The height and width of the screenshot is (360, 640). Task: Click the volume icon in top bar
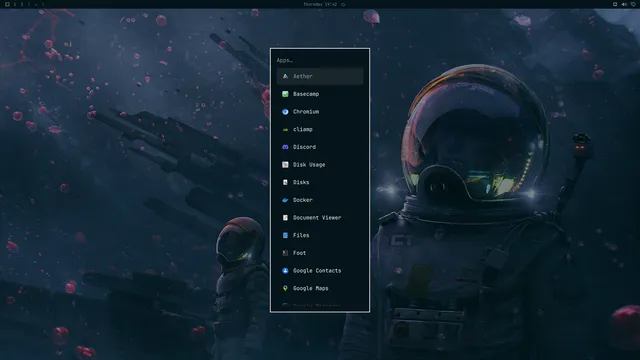coord(624,4)
